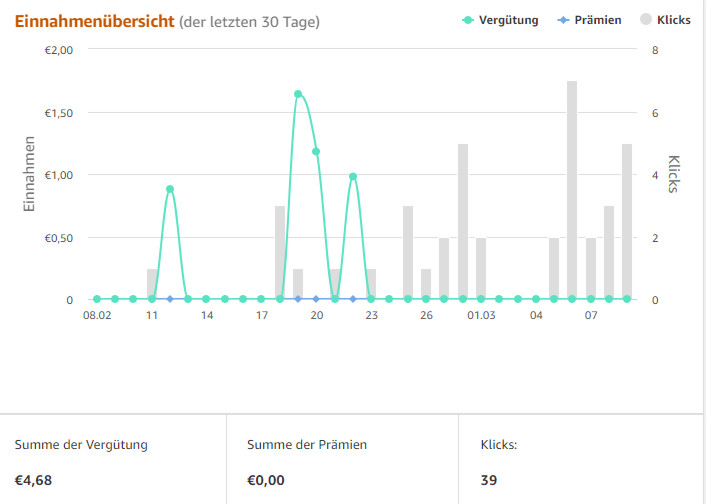Toggle the Klicks legend label

tap(673, 20)
